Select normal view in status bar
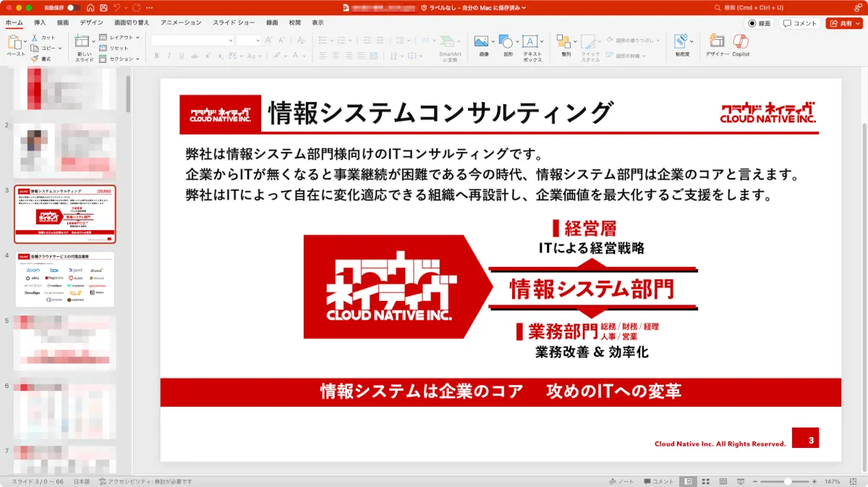868x487 pixels. 687,481
